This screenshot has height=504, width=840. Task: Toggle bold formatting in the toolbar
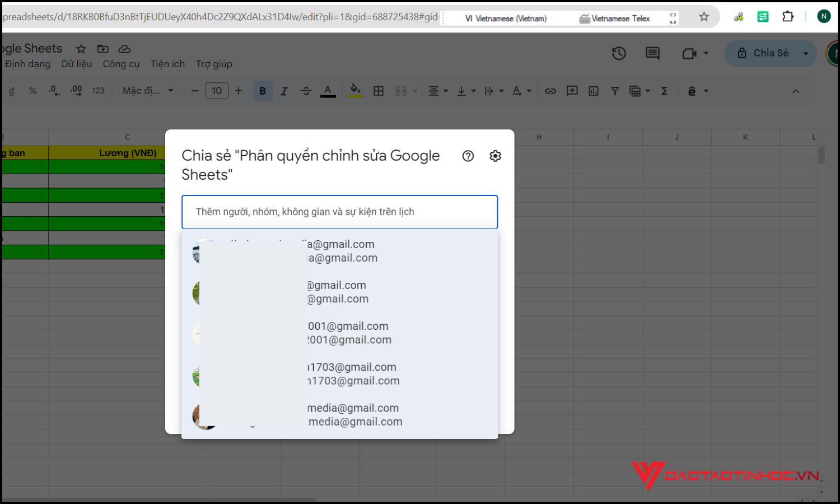263,90
